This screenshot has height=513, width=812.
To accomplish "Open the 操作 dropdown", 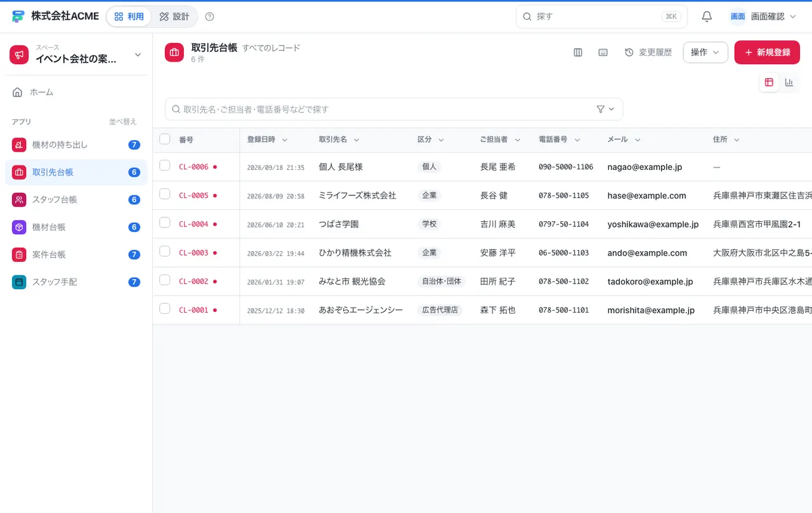I will [x=705, y=52].
